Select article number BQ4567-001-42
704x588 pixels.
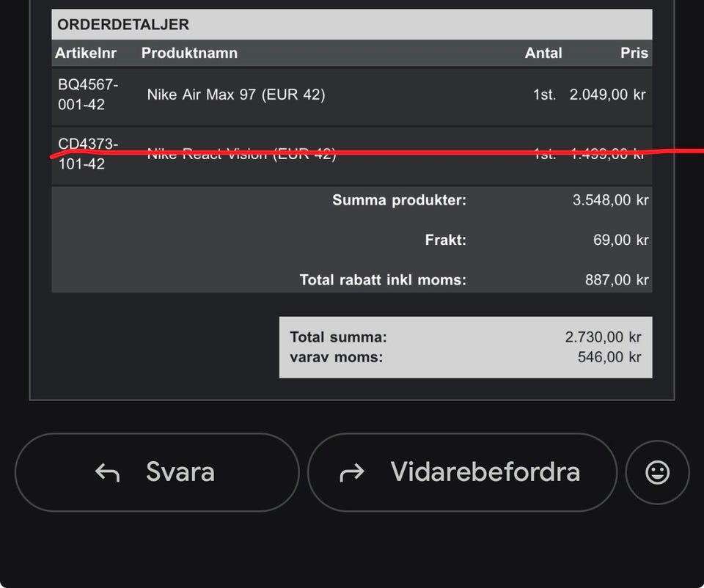pos(88,95)
